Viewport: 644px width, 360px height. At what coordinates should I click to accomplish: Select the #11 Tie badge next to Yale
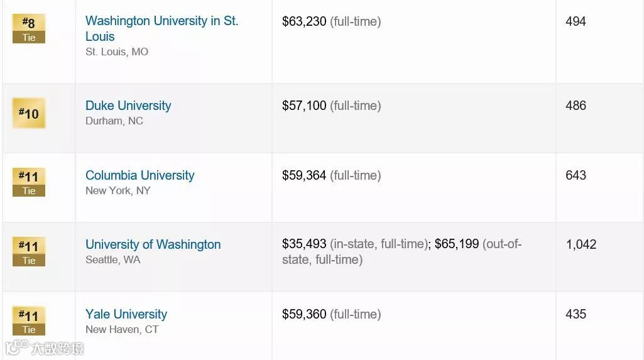29,321
